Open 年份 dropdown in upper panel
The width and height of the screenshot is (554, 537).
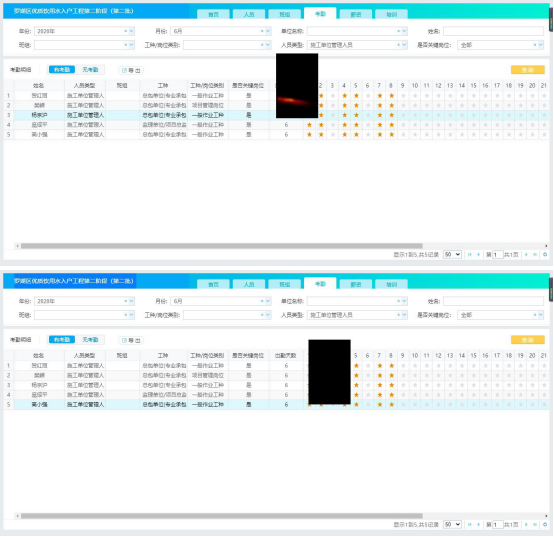click(x=131, y=31)
